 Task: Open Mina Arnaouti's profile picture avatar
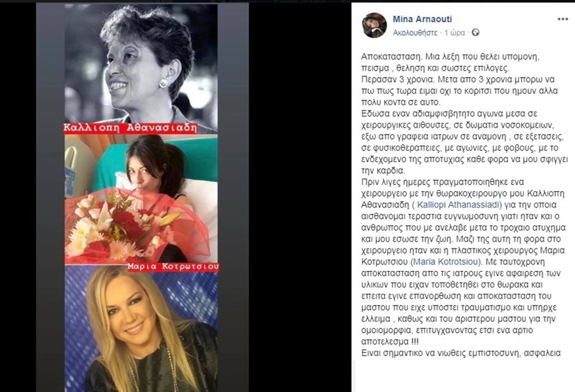pyautogui.click(x=375, y=25)
